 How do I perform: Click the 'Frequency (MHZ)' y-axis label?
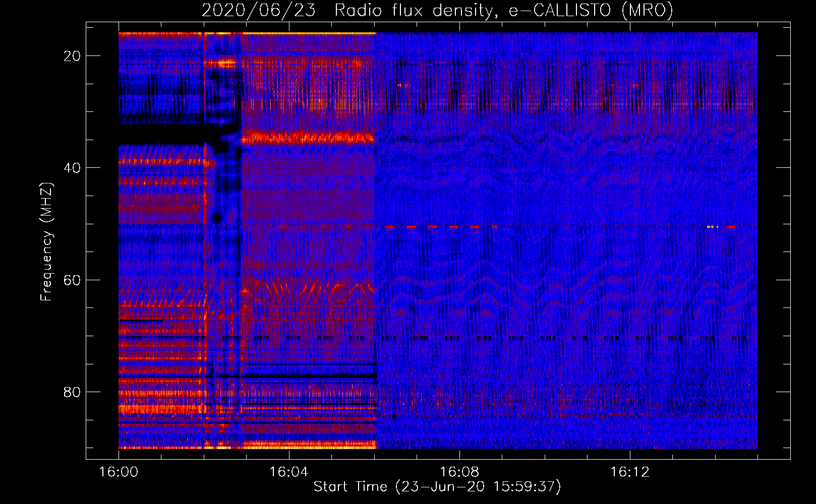tap(46, 242)
